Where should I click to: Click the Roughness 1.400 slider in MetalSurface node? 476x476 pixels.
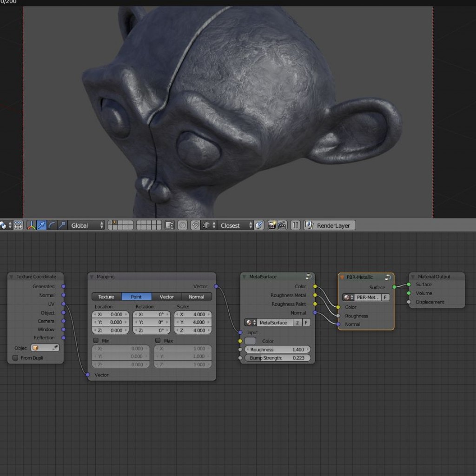point(277,349)
